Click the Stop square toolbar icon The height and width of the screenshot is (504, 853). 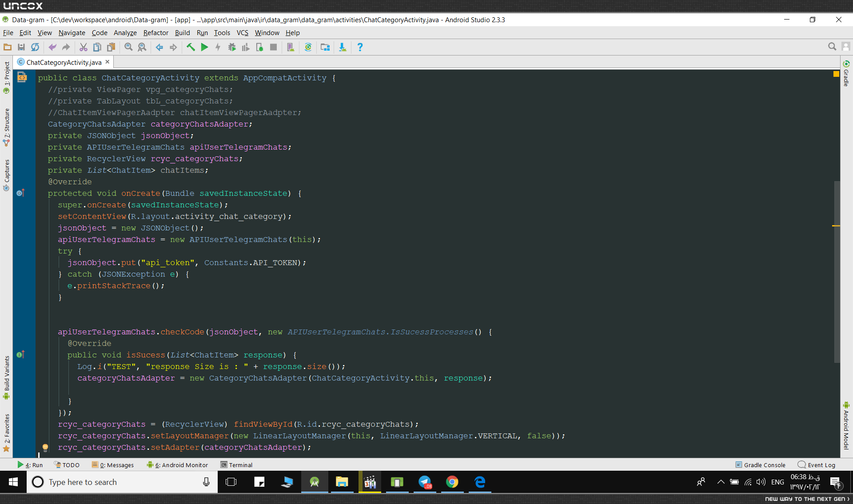[x=274, y=47]
